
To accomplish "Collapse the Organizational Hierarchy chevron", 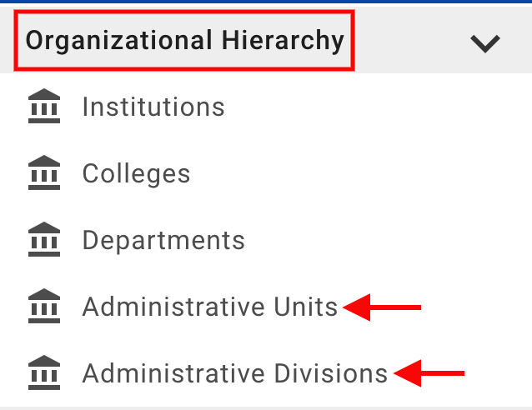I will click(x=484, y=42).
